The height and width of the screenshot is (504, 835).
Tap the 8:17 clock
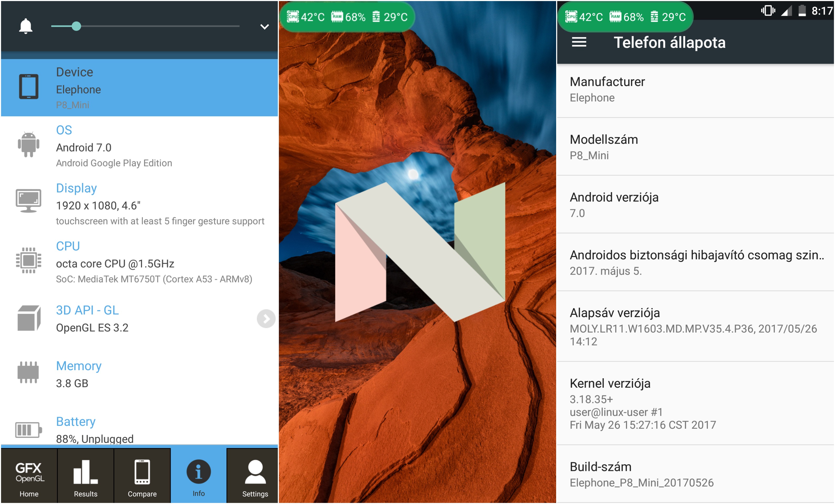click(x=822, y=11)
